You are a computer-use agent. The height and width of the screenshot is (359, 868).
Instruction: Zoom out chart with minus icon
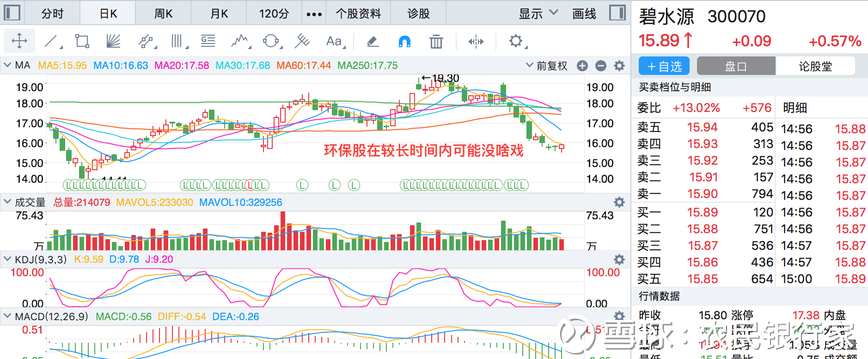(601, 66)
